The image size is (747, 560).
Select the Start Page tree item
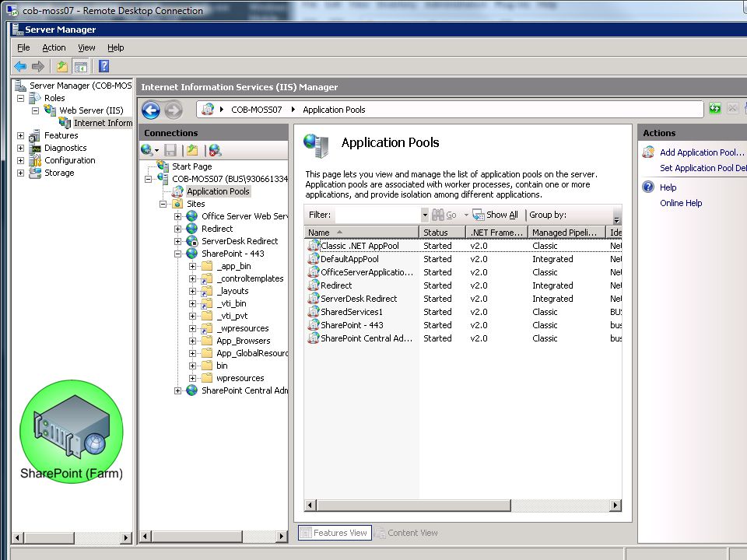pyautogui.click(x=192, y=166)
